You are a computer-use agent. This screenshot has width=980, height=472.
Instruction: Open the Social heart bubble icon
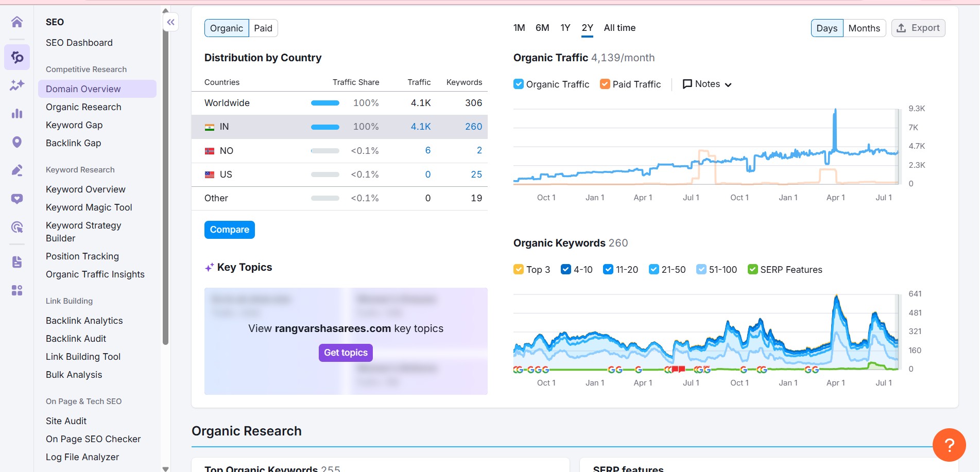pyautogui.click(x=17, y=199)
